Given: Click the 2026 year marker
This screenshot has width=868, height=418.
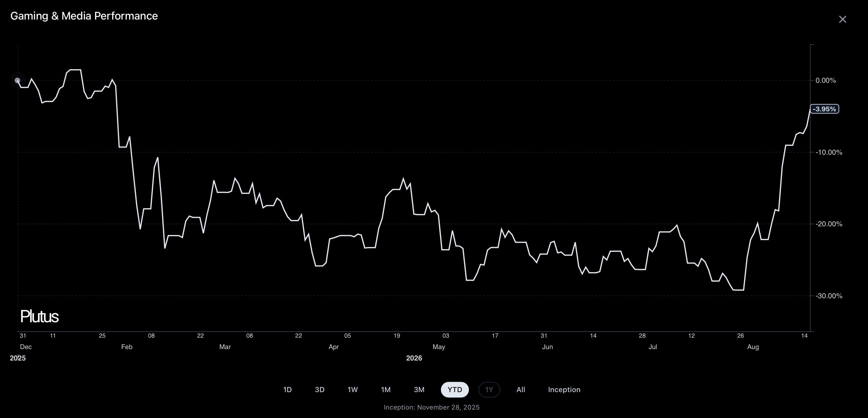Looking at the screenshot, I should point(414,358).
